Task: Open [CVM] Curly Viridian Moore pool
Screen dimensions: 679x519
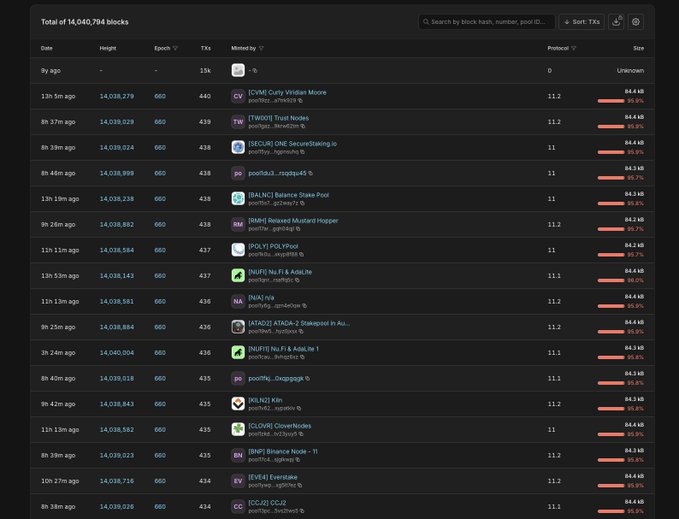Action: click(x=287, y=92)
